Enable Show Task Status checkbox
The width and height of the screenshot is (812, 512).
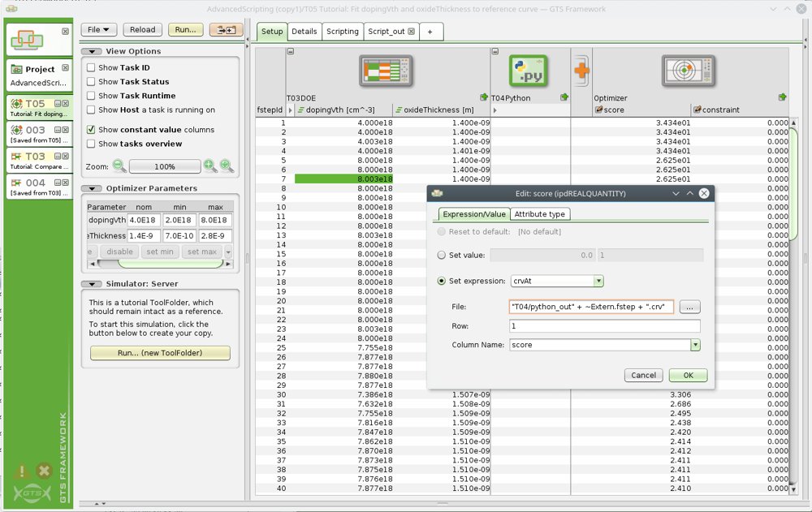pyautogui.click(x=91, y=81)
